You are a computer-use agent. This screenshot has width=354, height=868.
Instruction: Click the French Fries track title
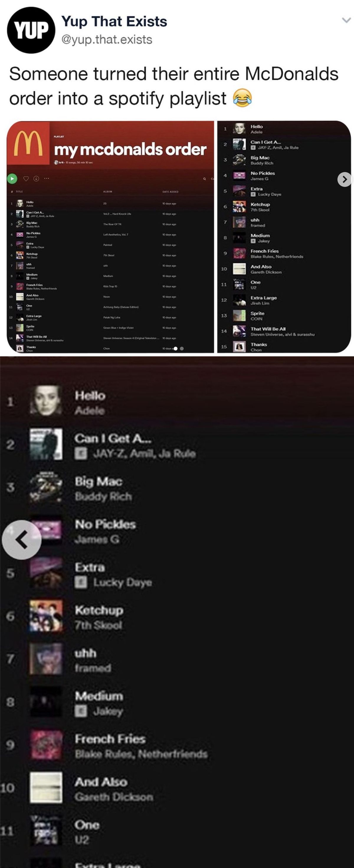click(x=110, y=739)
